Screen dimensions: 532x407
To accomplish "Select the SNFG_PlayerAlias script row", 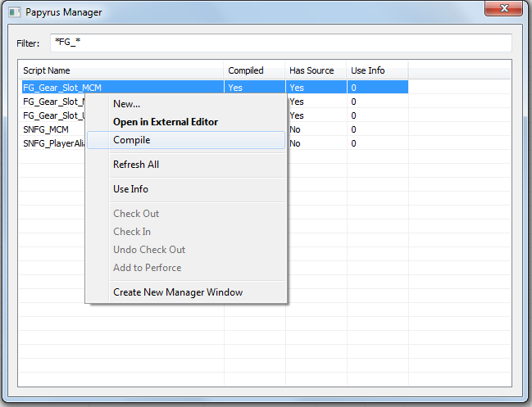I will pos(53,143).
